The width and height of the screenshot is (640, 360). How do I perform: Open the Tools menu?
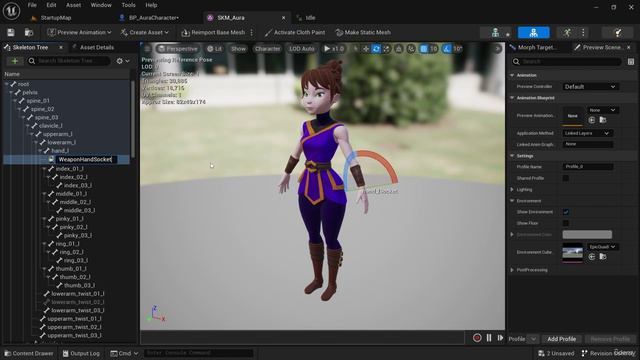pos(129,5)
